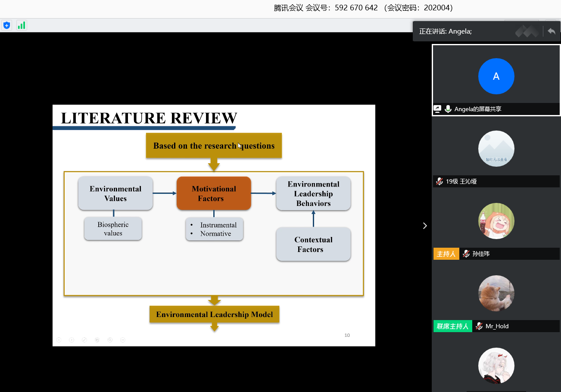
Task: Click the muted mic icon for 19级 王沁垭
Action: pos(439,181)
